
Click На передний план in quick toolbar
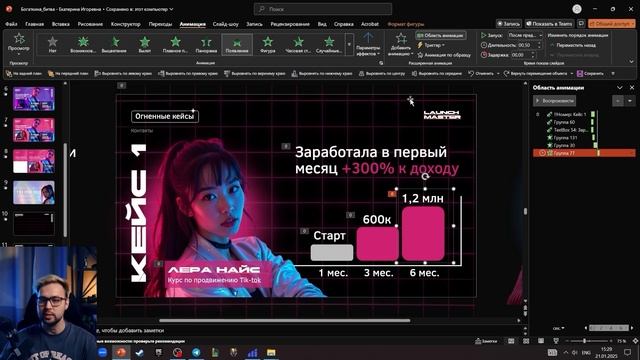(x=68, y=73)
